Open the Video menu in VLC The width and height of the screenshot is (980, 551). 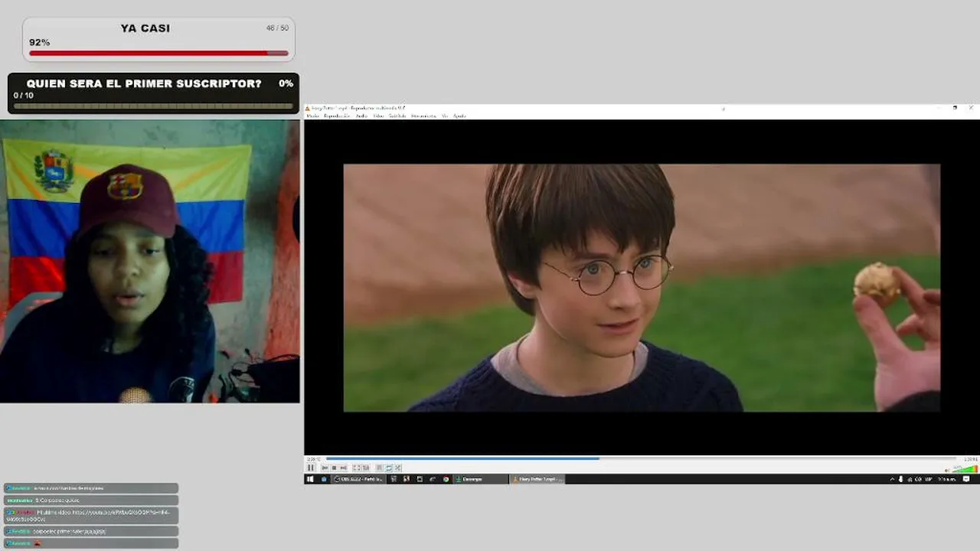tap(378, 116)
